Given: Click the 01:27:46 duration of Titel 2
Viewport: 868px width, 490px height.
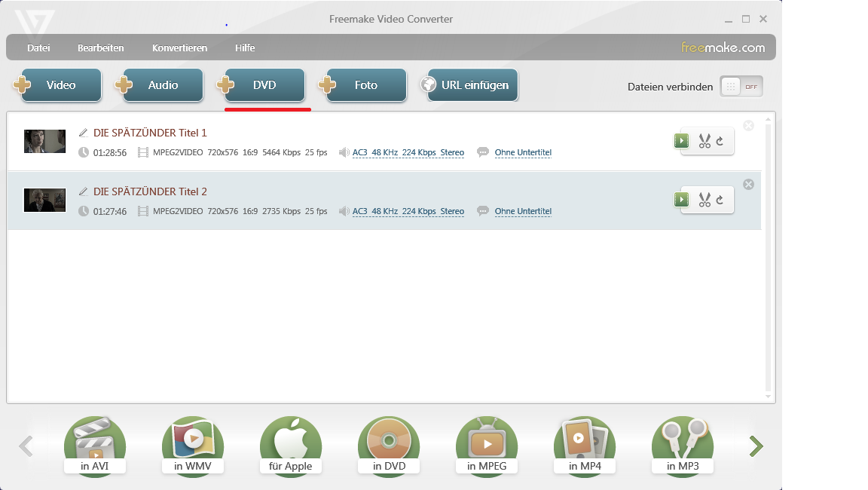Looking at the screenshot, I should coord(109,212).
